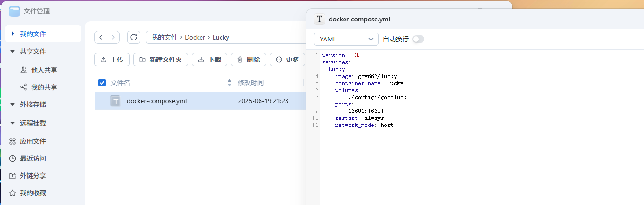
Task: Click the forward navigation arrow
Action: pos(113,37)
